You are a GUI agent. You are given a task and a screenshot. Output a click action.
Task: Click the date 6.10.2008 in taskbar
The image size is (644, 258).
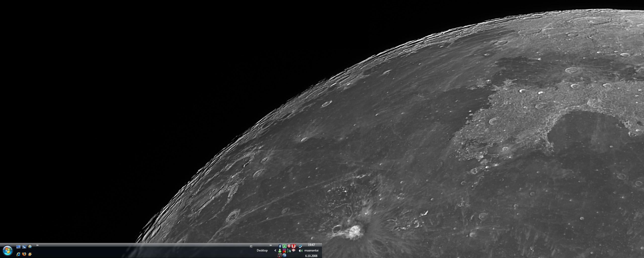click(311, 256)
